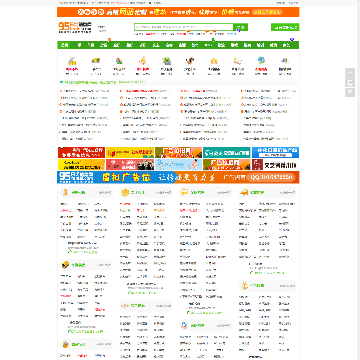Open the pink and white category icon
This screenshot has width=360, height=360.
pos(237,61)
